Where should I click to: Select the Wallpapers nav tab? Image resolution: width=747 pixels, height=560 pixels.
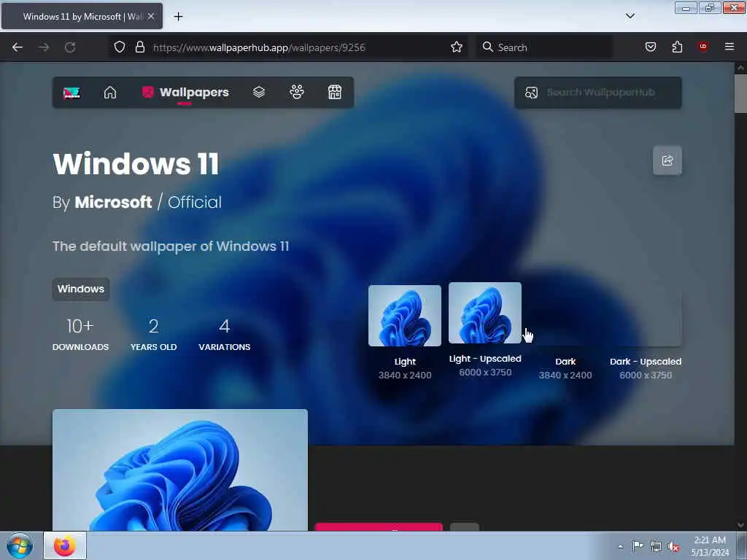185,93
